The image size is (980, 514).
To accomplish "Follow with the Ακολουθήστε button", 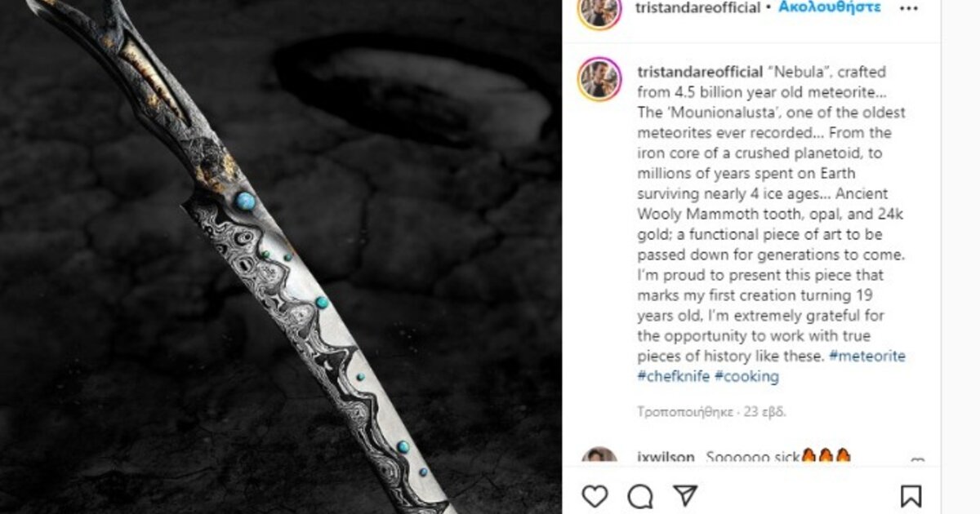I will click(829, 7).
